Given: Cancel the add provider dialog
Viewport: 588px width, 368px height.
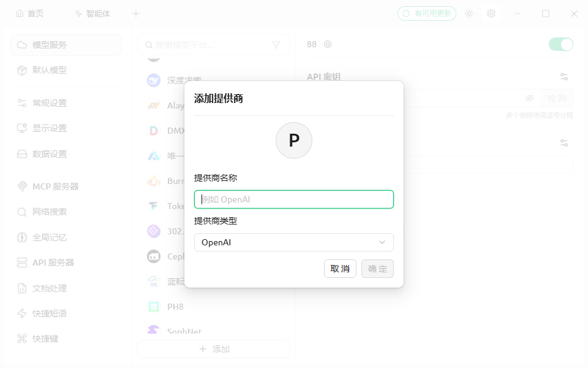Looking at the screenshot, I should click(x=340, y=269).
